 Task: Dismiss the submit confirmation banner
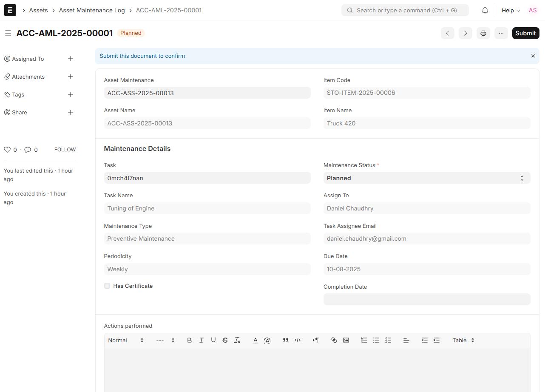pos(533,56)
